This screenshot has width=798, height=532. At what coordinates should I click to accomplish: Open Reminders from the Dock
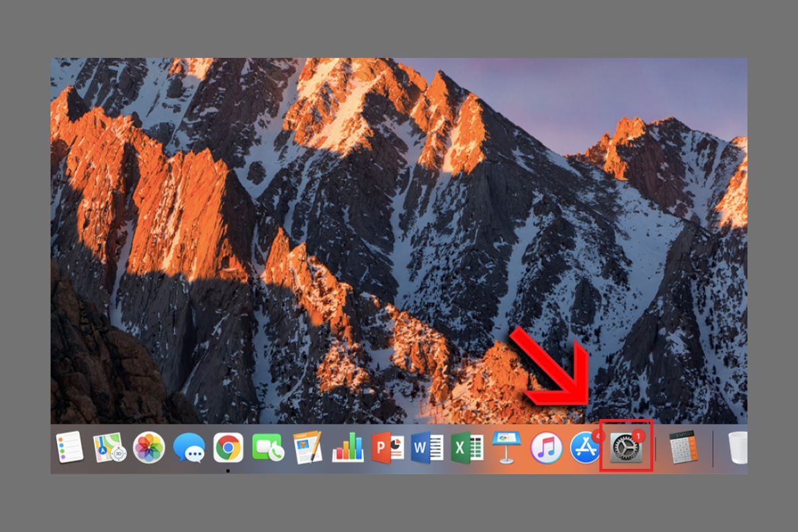point(69,447)
